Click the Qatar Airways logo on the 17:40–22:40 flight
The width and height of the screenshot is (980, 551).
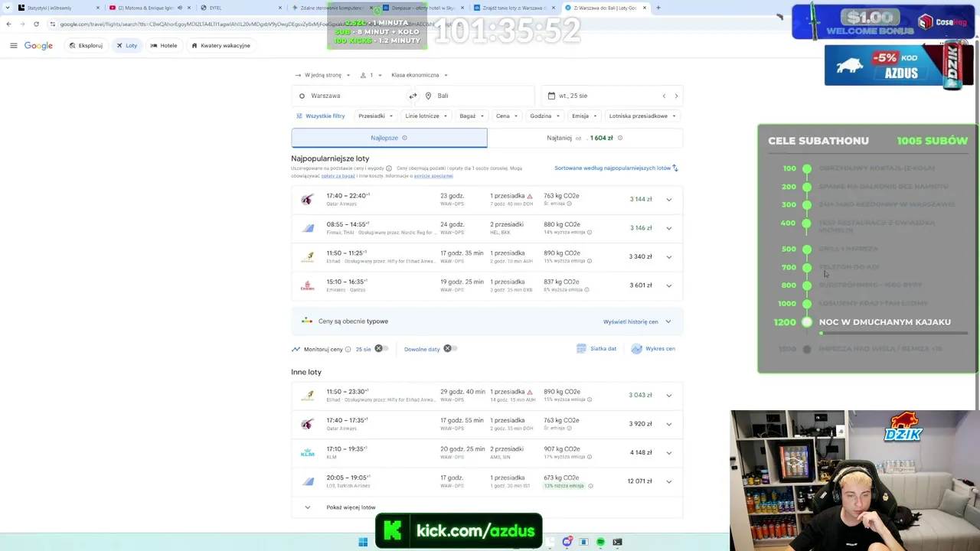point(307,199)
